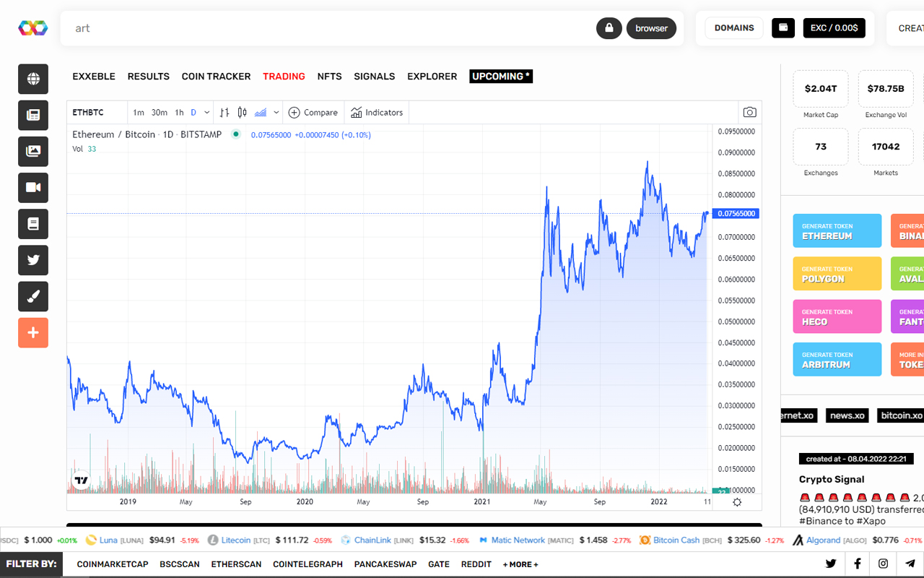Click the $2.04T Market Cap box

821,89
